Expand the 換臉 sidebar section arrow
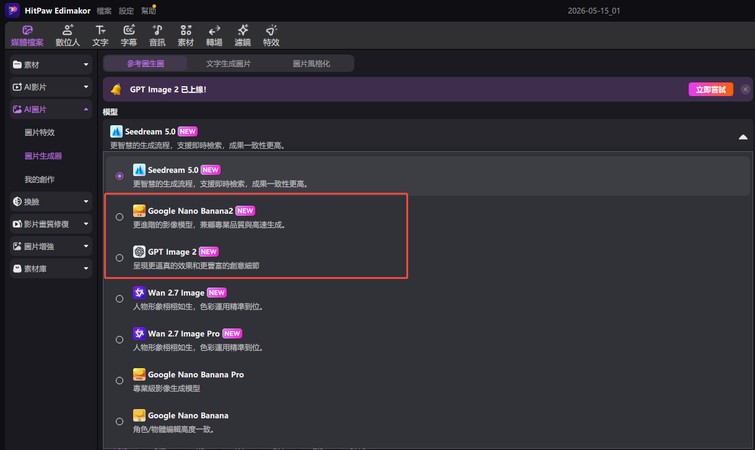This screenshot has width=755, height=450. pos(86,202)
